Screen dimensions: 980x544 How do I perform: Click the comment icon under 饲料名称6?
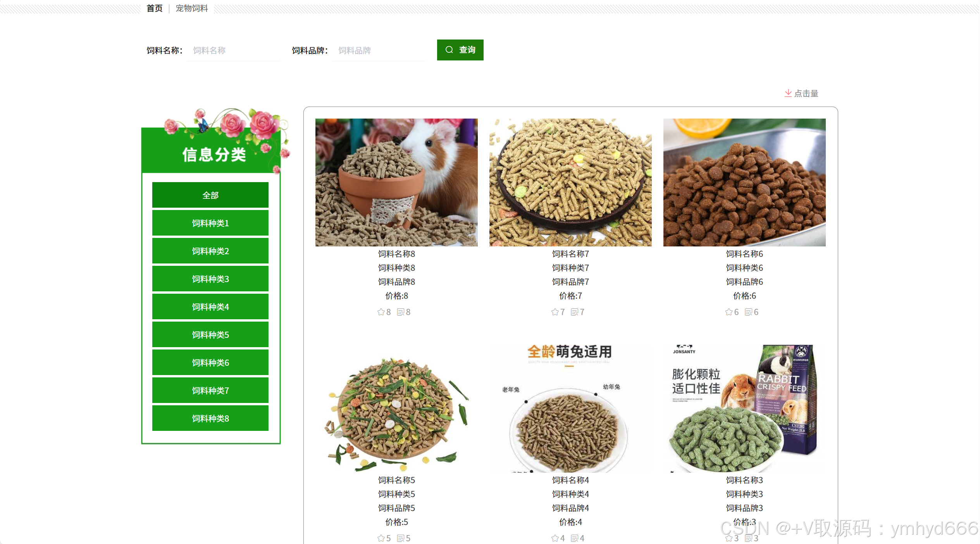point(748,312)
